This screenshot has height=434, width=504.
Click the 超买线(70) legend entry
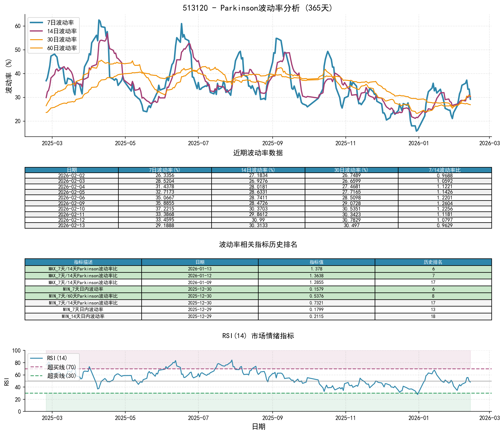click(x=61, y=367)
